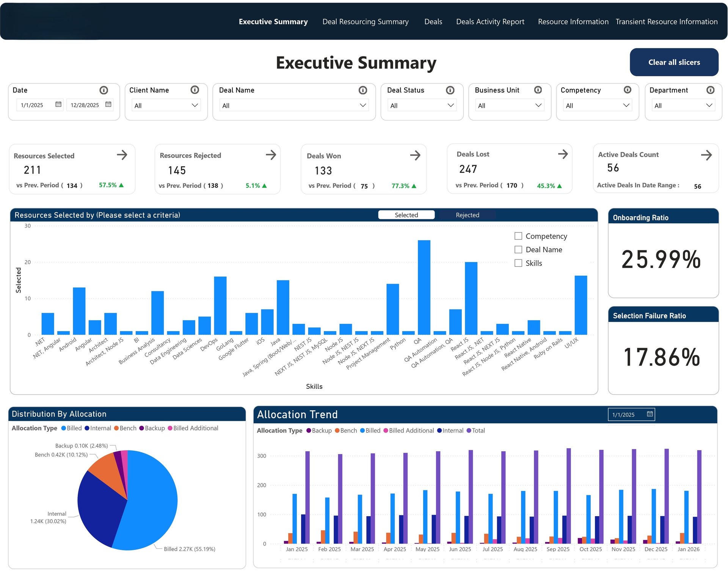Open the Deals Activity Report tab

(x=490, y=22)
